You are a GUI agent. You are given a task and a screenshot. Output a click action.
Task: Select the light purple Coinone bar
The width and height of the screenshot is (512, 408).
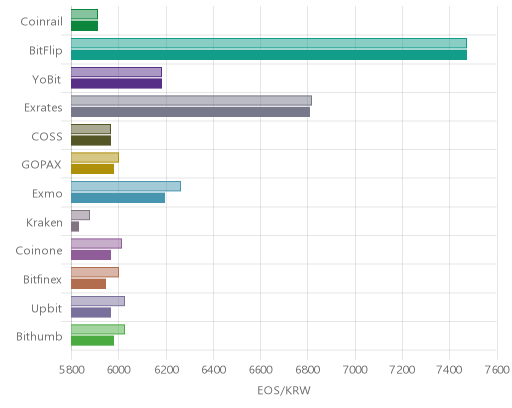click(x=97, y=244)
